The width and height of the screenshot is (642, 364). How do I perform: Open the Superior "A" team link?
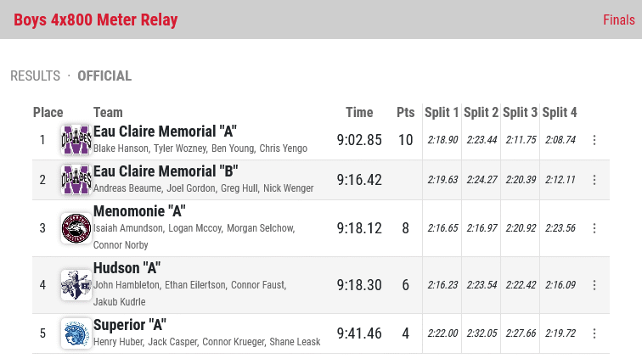pyautogui.click(x=130, y=325)
